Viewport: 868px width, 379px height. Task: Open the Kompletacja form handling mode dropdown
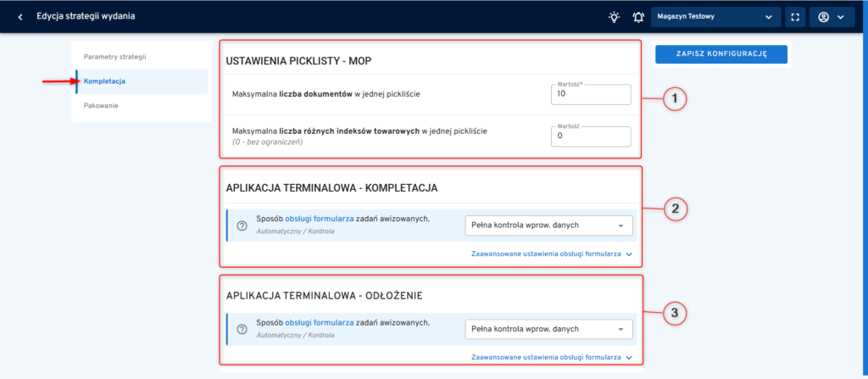click(x=548, y=226)
